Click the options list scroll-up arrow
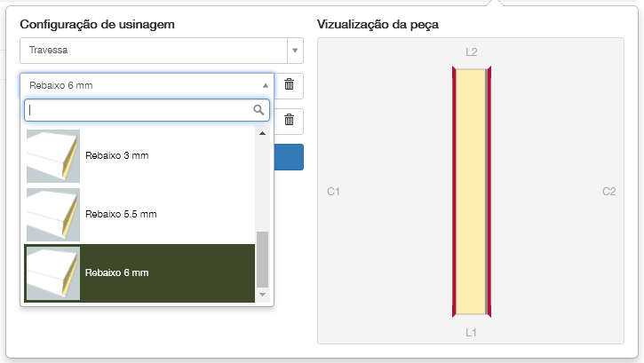The image size is (644, 363). pyautogui.click(x=262, y=134)
